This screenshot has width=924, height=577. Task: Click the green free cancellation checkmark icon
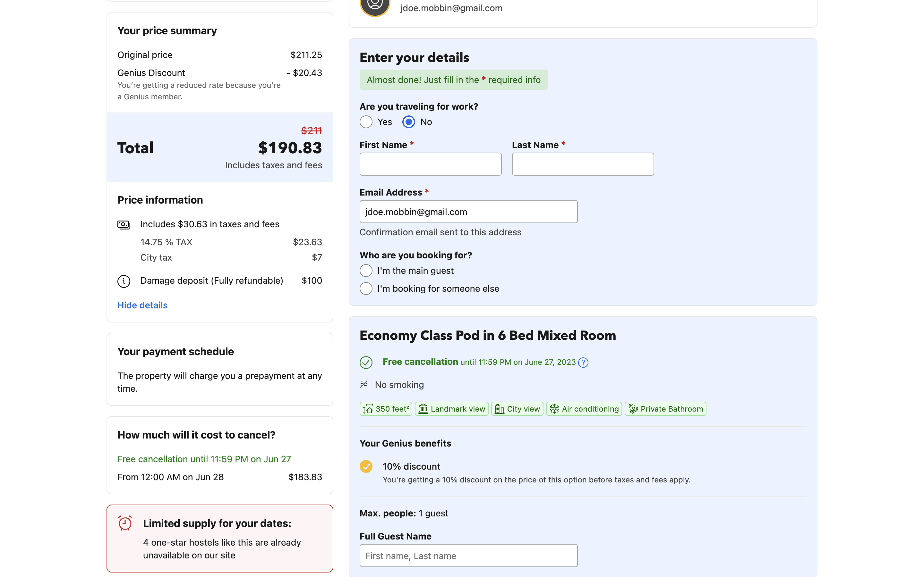pos(366,362)
